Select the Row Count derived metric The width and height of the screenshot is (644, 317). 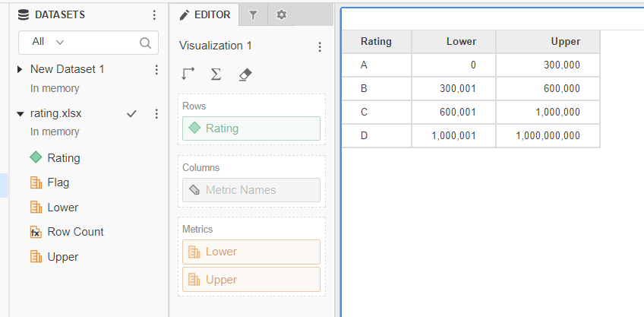[x=75, y=232]
